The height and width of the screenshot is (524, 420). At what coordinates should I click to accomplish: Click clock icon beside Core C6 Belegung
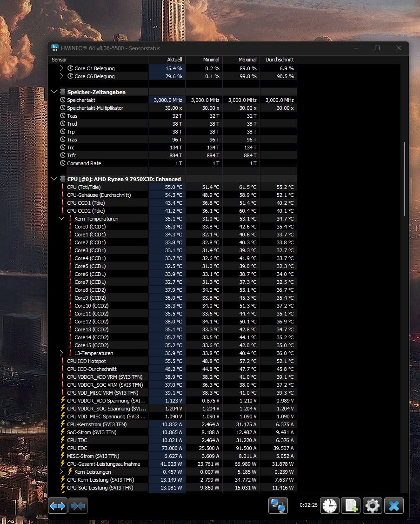tap(70, 76)
